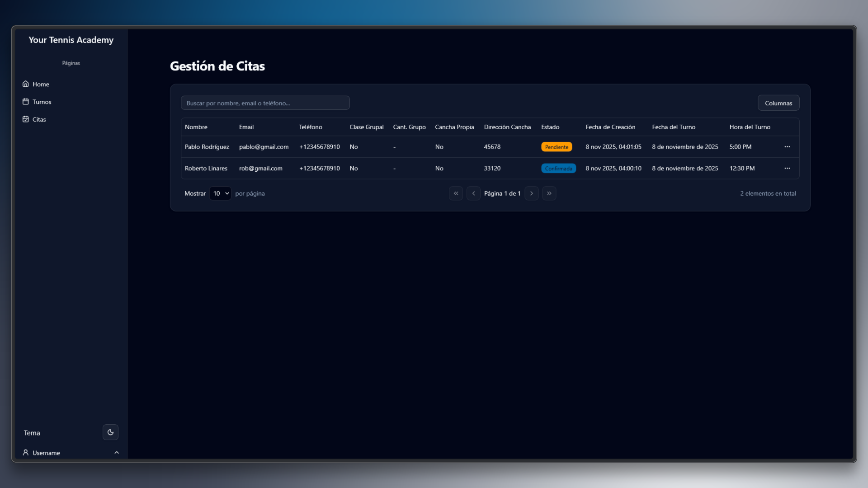Image resolution: width=868 pixels, height=488 pixels.
Task: Click the Citas calendar-check icon
Action: (x=26, y=119)
